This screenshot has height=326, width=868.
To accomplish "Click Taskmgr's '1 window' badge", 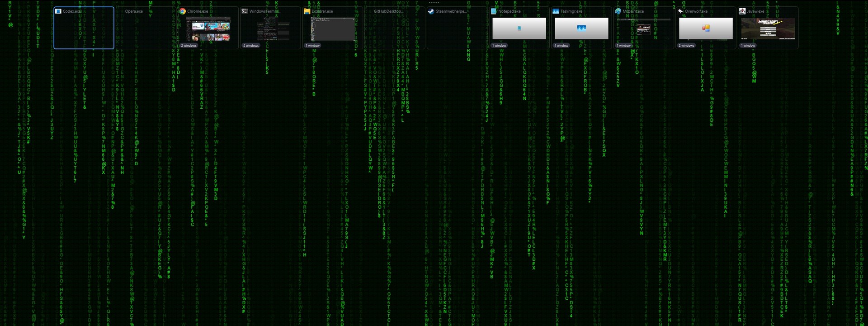I will [x=562, y=46].
